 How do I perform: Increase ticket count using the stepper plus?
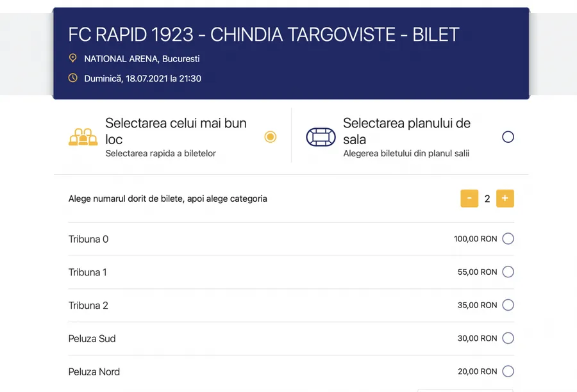tap(505, 199)
